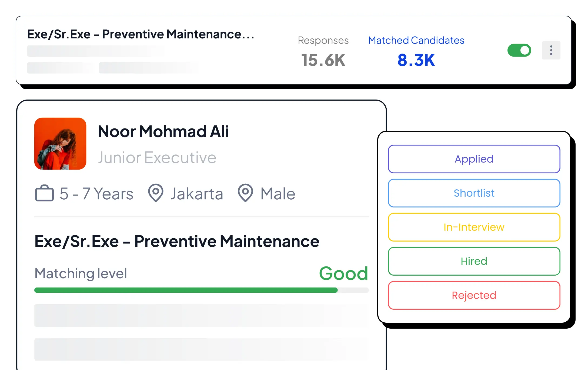Click the green matching level progress bar
This screenshot has width=588, height=370.
186,290
